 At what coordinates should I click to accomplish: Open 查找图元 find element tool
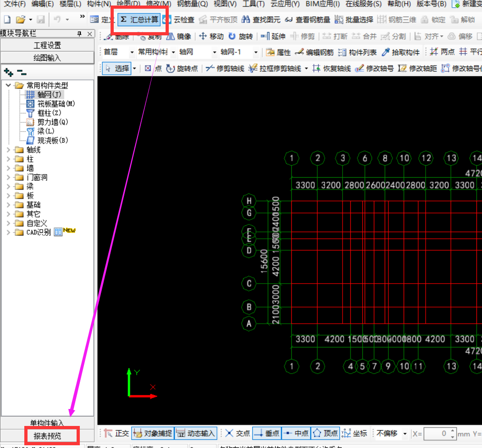pyautogui.click(x=261, y=20)
